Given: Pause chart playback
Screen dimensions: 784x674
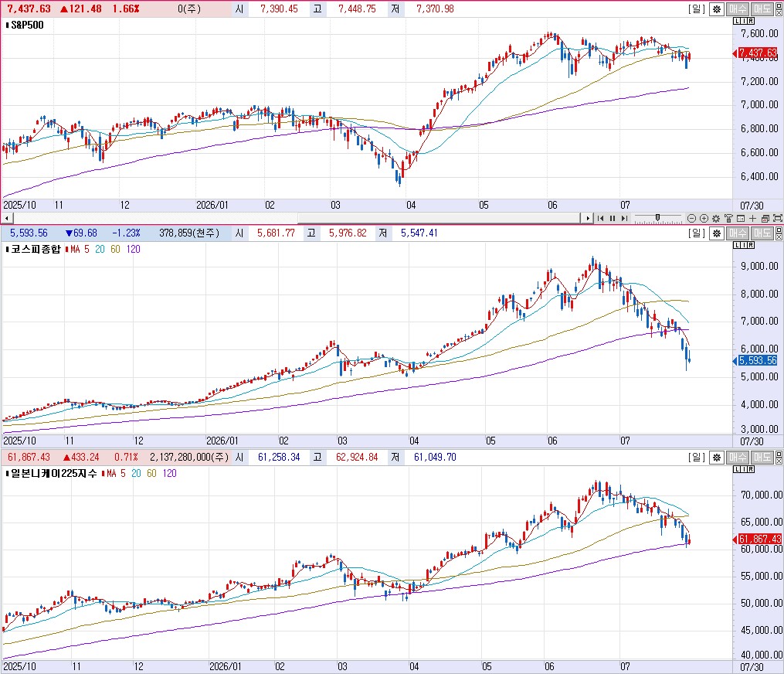Looking at the screenshot, I should 613,218.
